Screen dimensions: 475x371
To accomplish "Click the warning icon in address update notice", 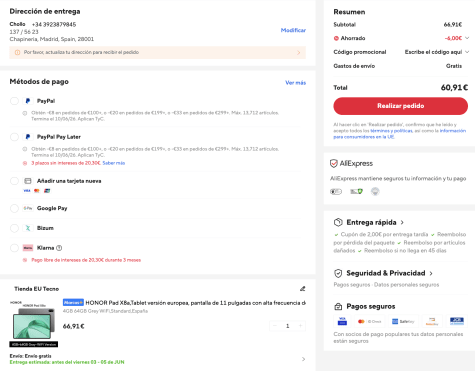I will click(17, 52).
